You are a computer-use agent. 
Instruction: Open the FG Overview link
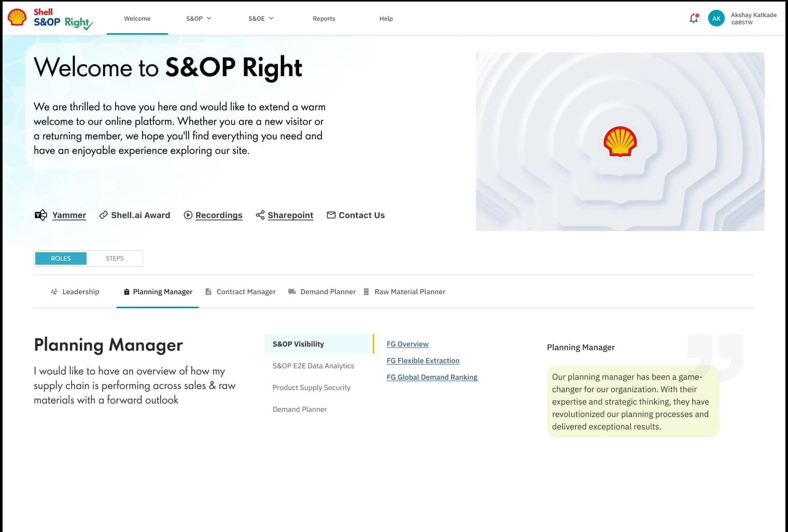pos(407,344)
